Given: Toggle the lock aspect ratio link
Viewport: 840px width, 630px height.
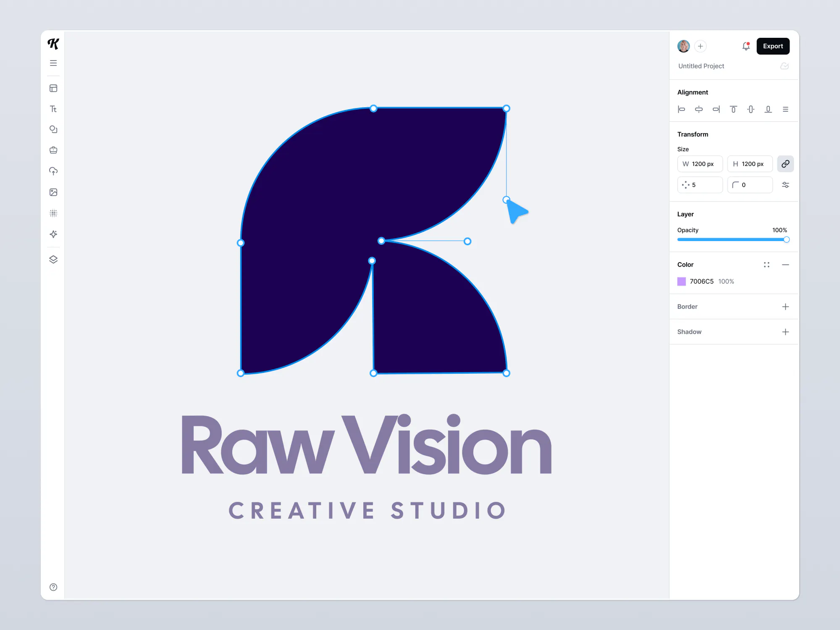Looking at the screenshot, I should click(x=785, y=164).
